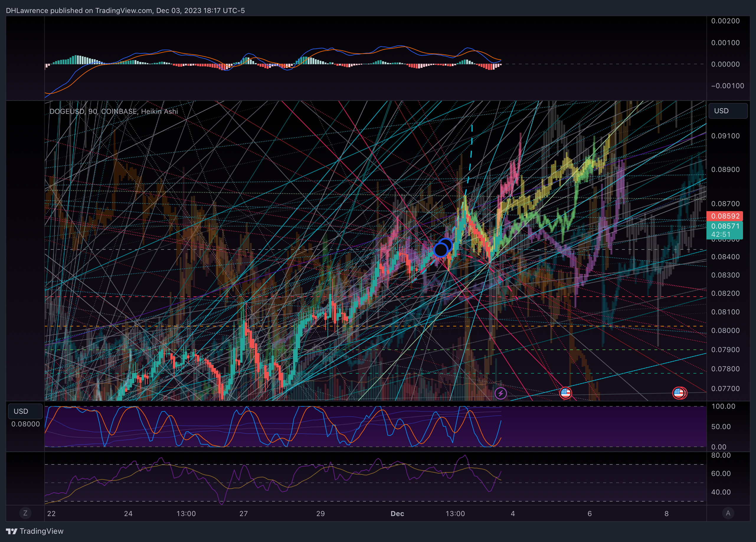Click the DHLawrence published on TradingView.com header
This screenshot has height=542, width=756.
[125, 11]
